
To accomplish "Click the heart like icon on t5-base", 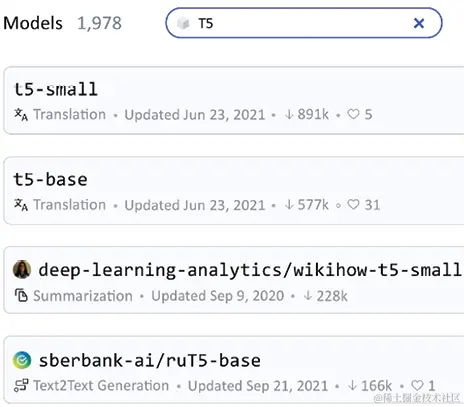I will coord(353,205).
